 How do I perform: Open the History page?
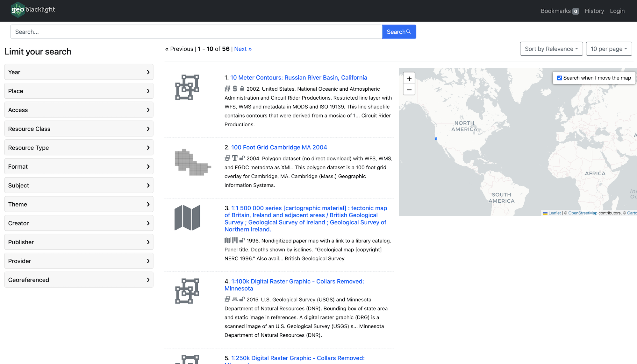click(x=594, y=10)
